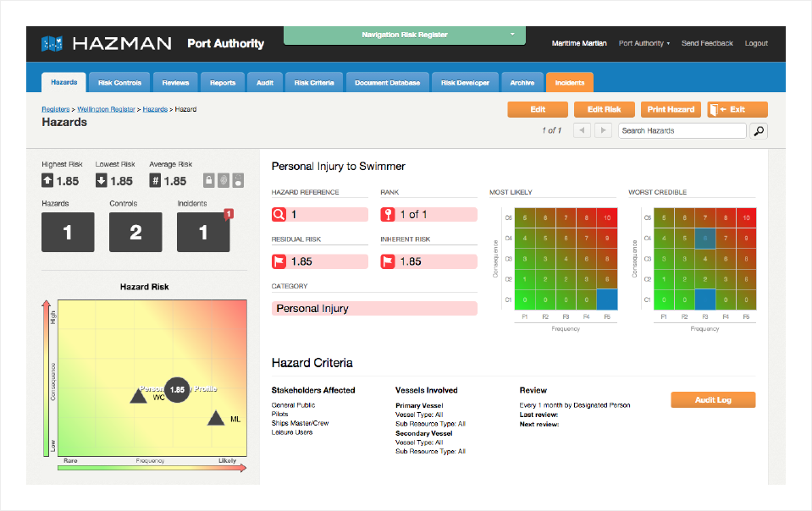The width and height of the screenshot is (812, 511).
Task: Click the Highest Risk up-arrow icon
Action: 47,180
